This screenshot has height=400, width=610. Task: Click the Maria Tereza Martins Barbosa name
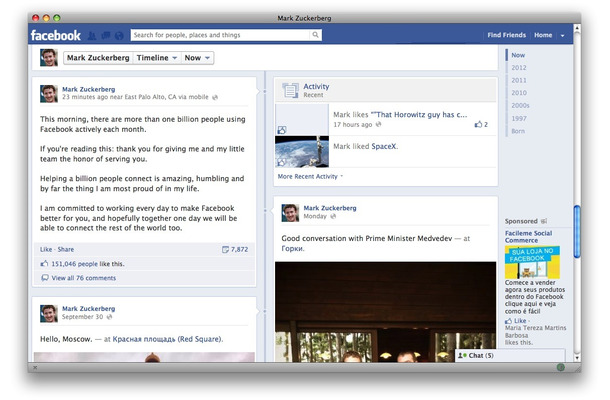tap(535, 332)
